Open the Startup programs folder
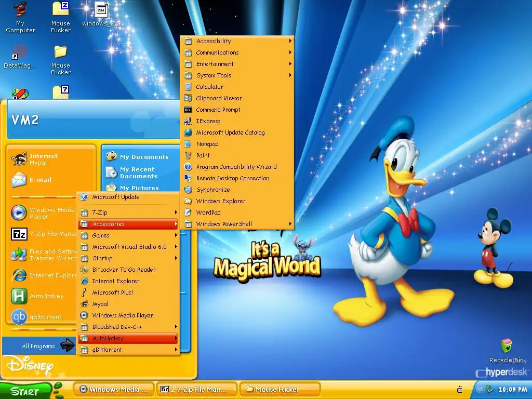 pyautogui.click(x=128, y=258)
